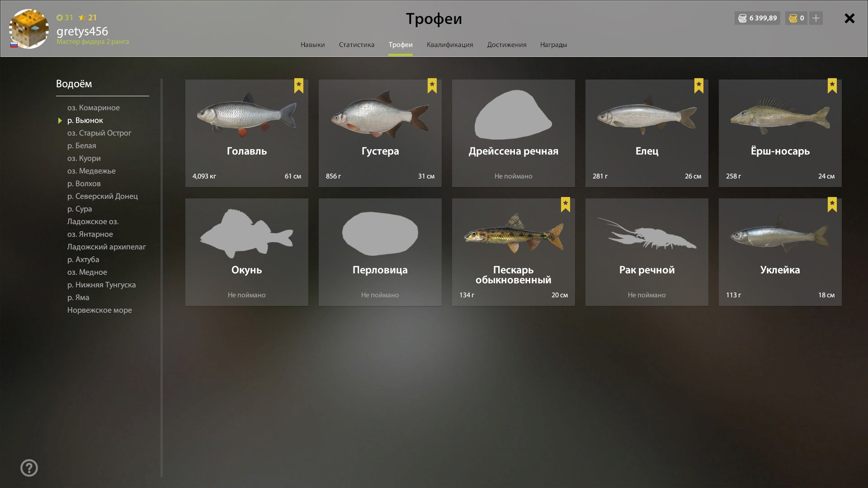
Task: Click the star bookmark on Уклейка card
Action: 832,204
